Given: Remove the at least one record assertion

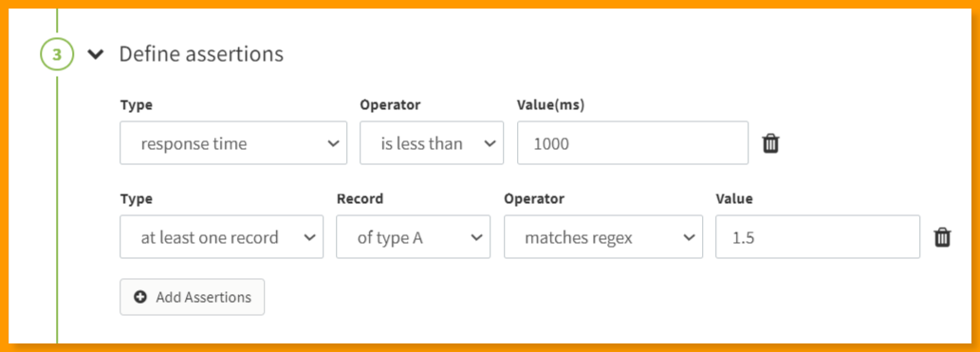Looking at the screenshot, I should pos(942,237).
